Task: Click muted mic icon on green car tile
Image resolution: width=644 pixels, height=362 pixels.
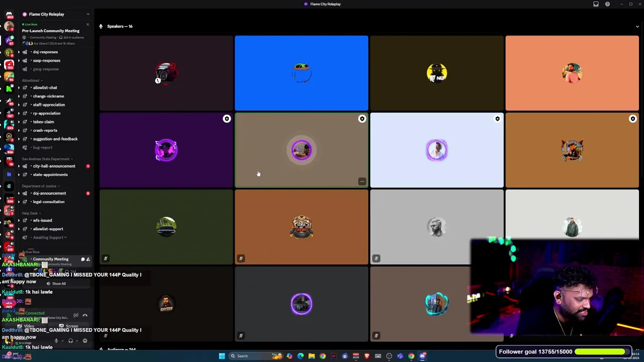Action: 106,258
